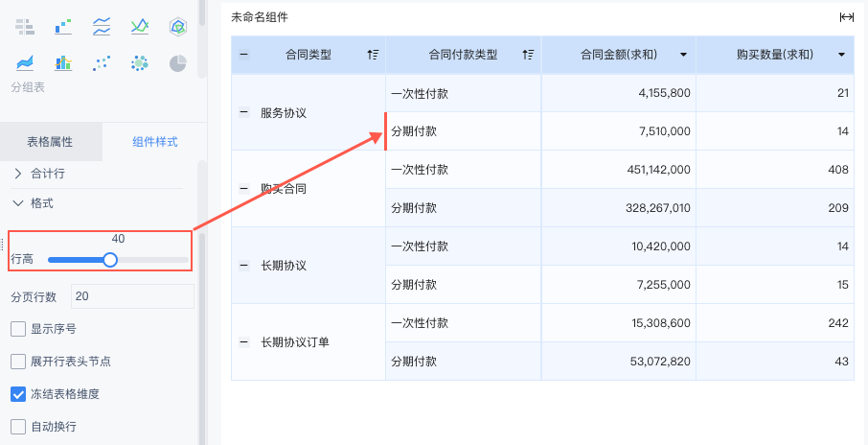The height and width of the screenshot is (445, 868).
Task: Click the 分期付款 cell under 服务协议
Action: [x=464, y=131]
